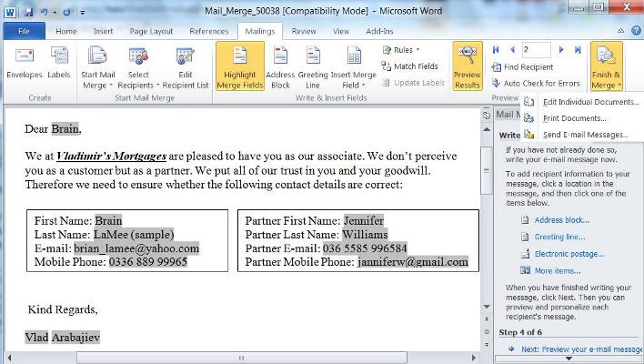Click the record number input box
Viewport: 644px width, 364px height.
pyautogui.click(x=535, y=50)
